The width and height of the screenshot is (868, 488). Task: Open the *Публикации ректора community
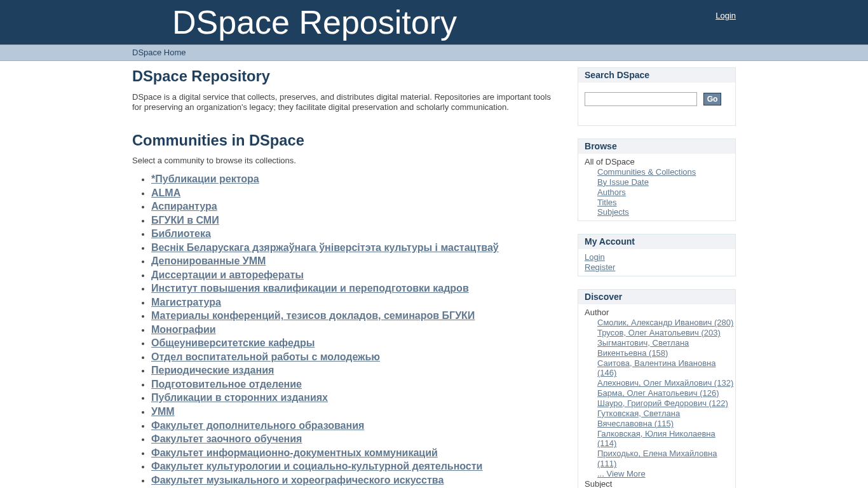click(205, 179)
